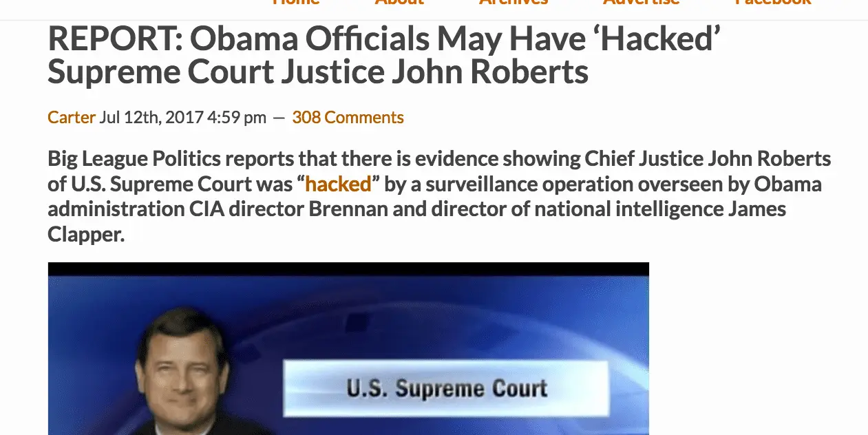Open the Archives menu item
Viewport: 868px width, 435px height.
coord(514,3)
